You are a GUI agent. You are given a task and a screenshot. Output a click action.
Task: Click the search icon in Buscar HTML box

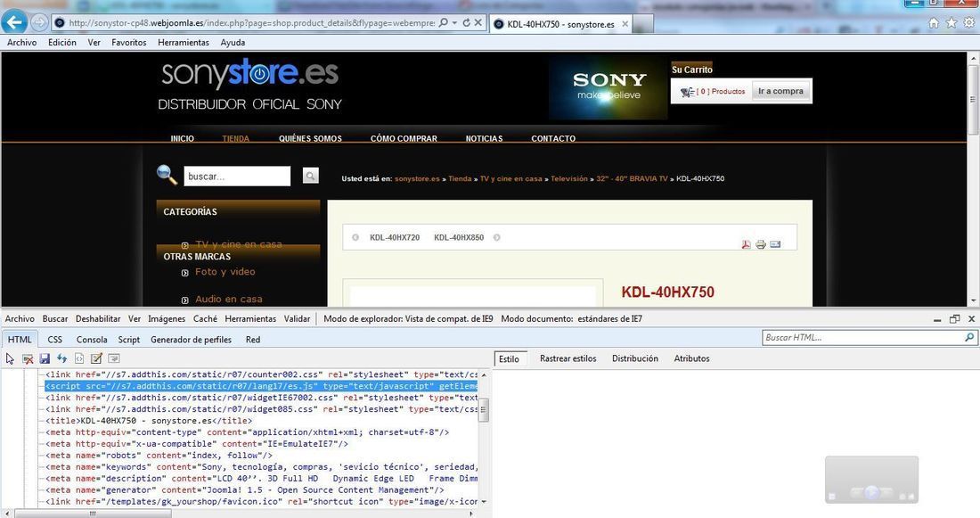[x=969, y=337]
